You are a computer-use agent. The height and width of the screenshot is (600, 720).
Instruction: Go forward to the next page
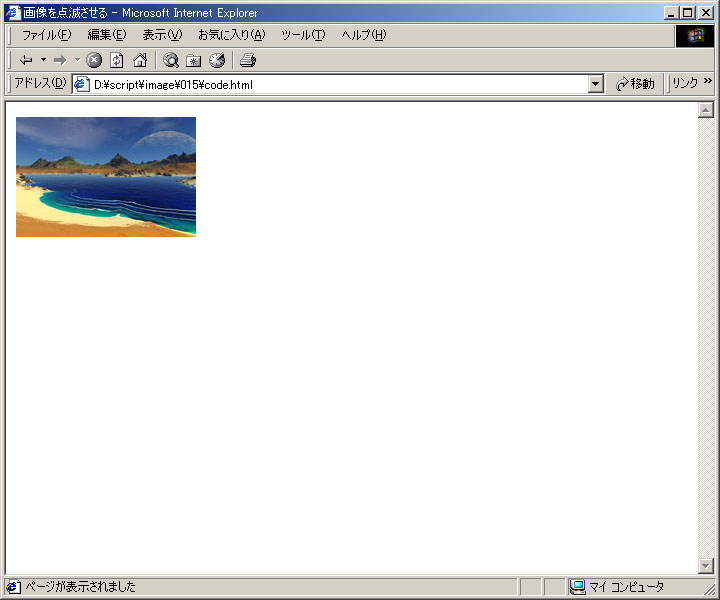pos(60,60)
